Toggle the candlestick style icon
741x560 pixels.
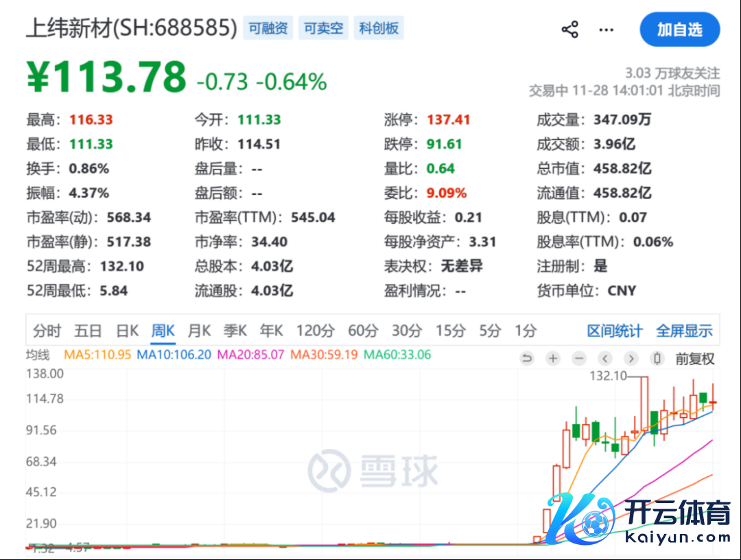(657, 358)
